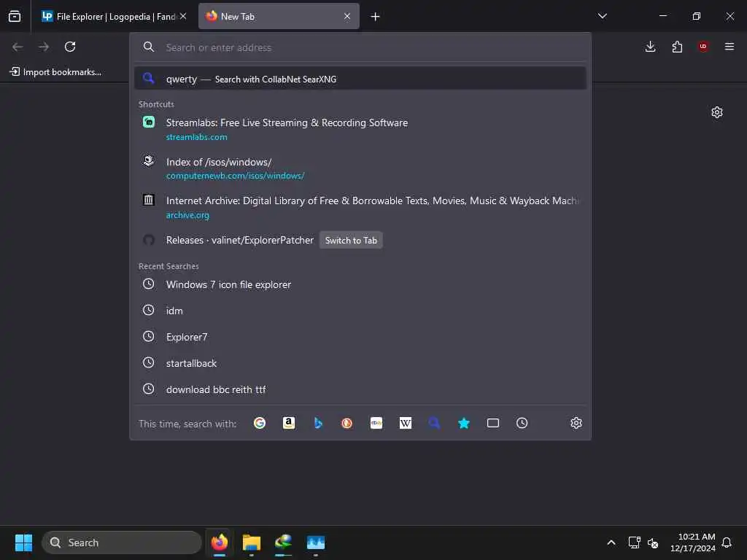Search in open Tabs icon
This screenshot has height=560, width=747.
click(493, 423)
